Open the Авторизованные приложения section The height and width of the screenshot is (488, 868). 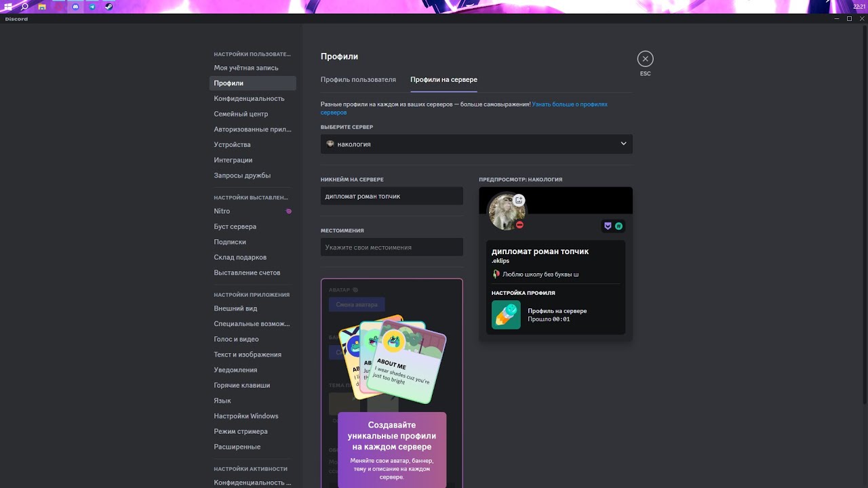coord(252,129)
